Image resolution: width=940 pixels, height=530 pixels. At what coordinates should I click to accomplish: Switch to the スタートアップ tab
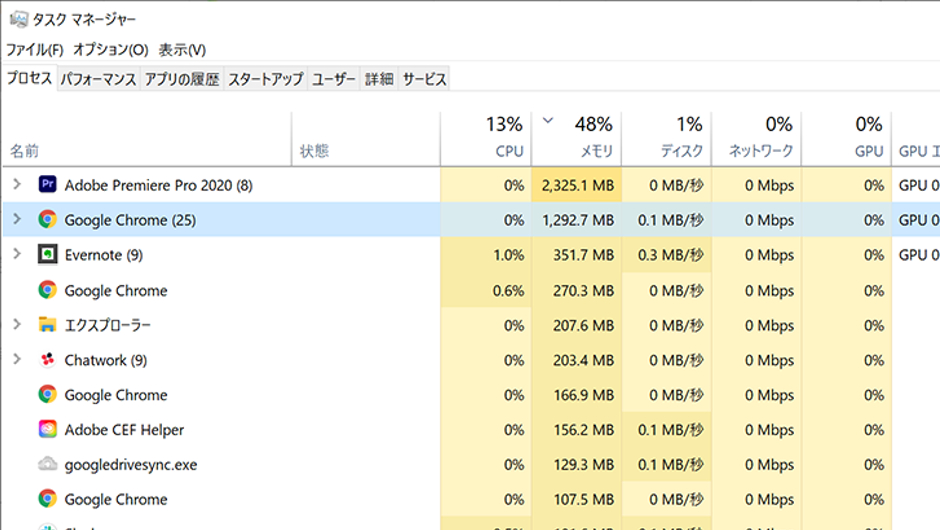point(266,79)
